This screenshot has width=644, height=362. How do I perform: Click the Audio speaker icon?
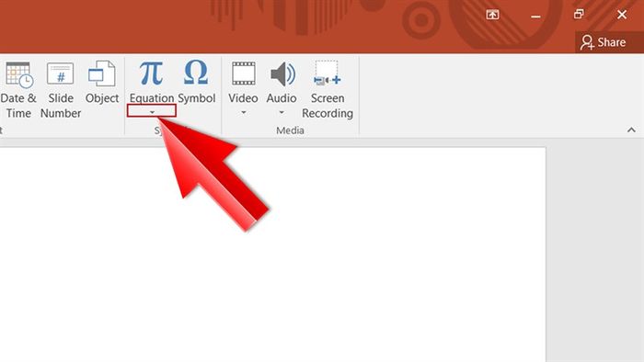coord(282,74)
